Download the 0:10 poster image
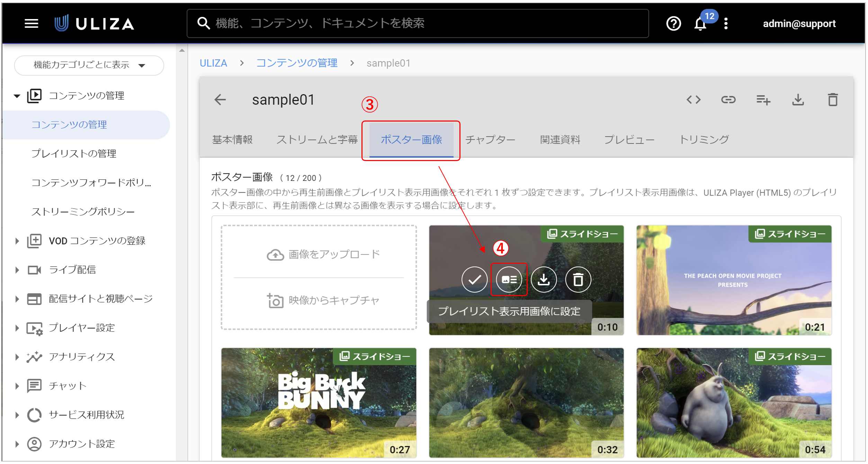The image size is (868, 464). 544,279
